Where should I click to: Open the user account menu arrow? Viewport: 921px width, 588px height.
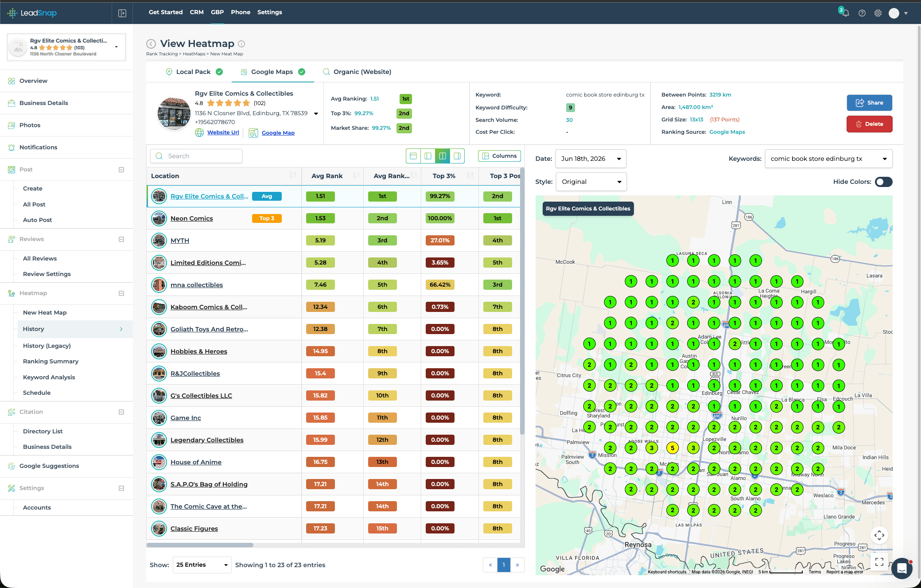[906, 13]
